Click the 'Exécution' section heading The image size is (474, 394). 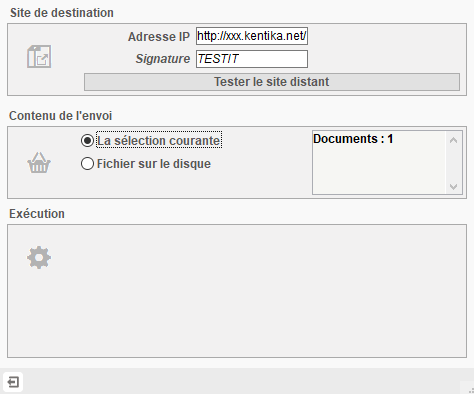(37, 214)
